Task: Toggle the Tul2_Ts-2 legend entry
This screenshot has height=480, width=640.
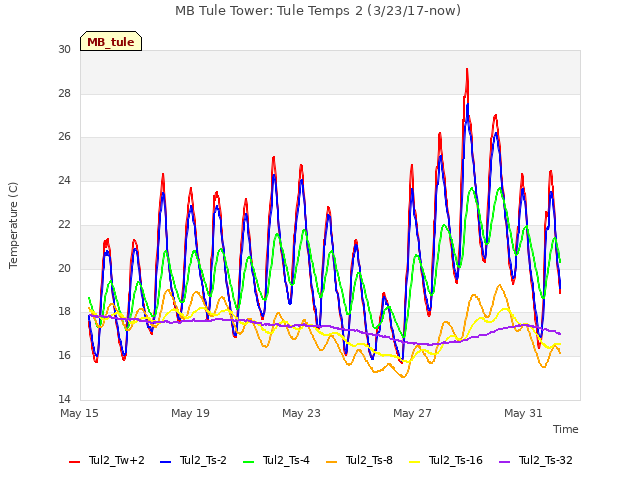Action: [x=193, y=461]
